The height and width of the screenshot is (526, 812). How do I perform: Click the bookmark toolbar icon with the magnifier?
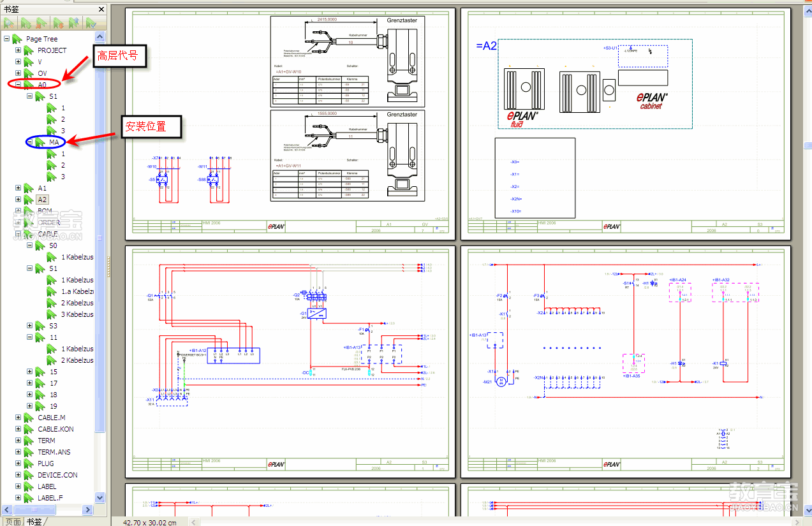click(9, 23)
